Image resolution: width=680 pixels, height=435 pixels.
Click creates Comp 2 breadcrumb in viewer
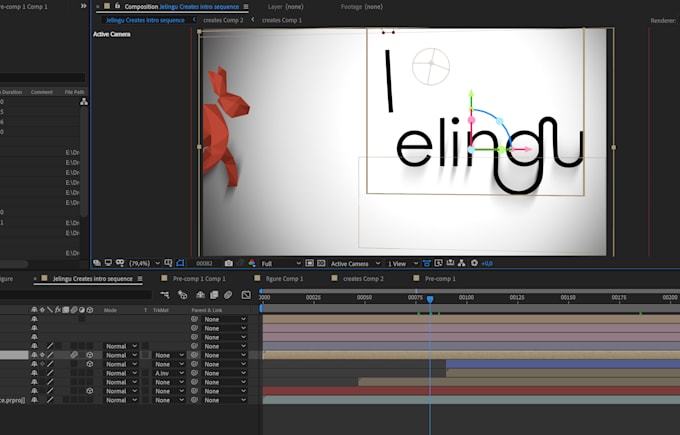223,20
